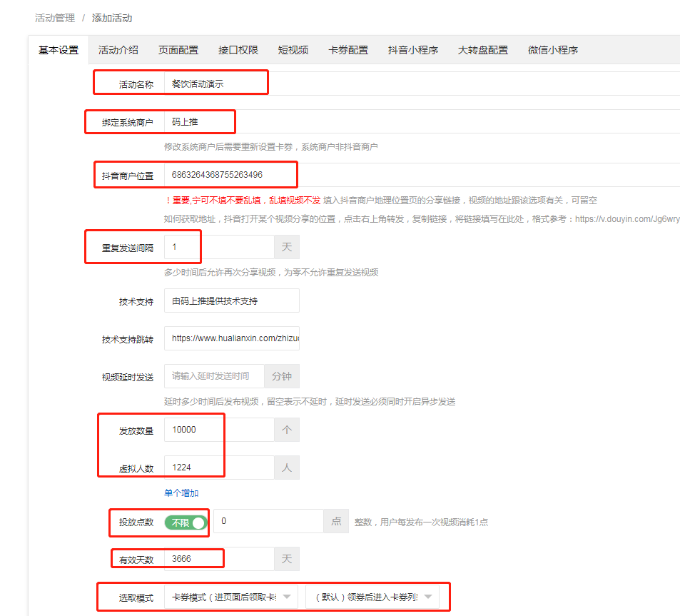Open the 微信小程序 tab
Viewport: 680px width, 616px height.
(x=552, y=50)
